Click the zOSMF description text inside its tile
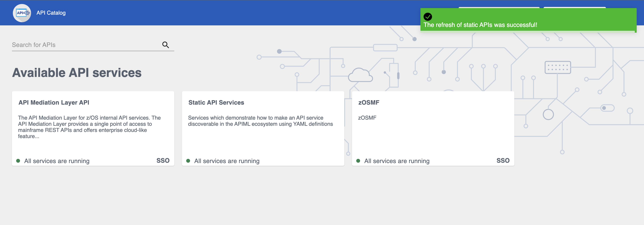The image size is (644, 225). point(367,118)
